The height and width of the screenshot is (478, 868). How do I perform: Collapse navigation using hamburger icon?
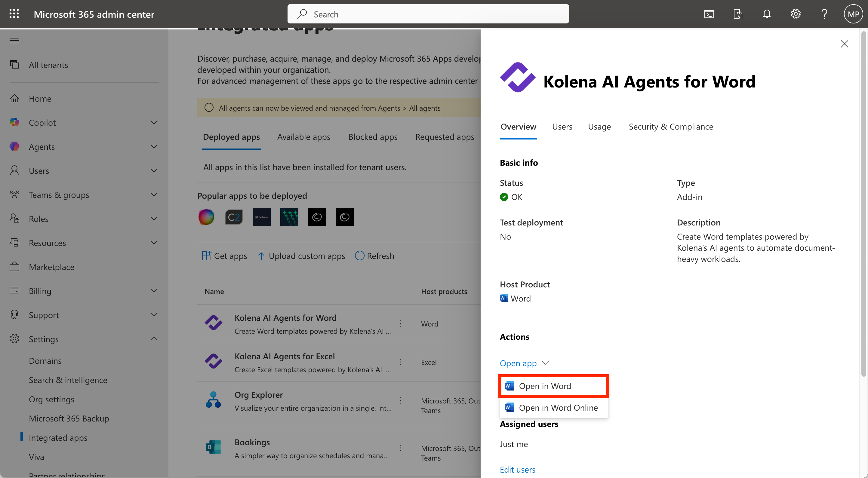click(14, 41)
